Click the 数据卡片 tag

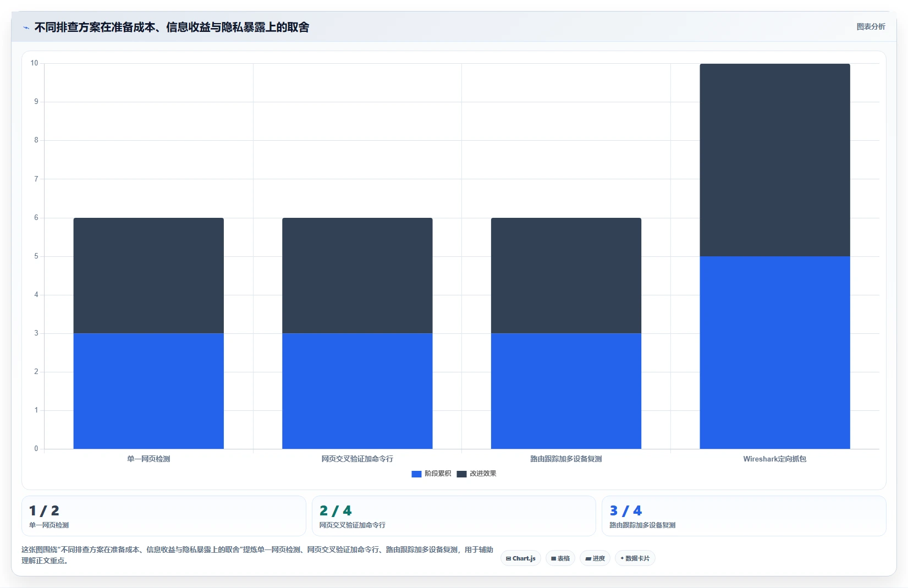pyautogui.click(x=635, y=558)
